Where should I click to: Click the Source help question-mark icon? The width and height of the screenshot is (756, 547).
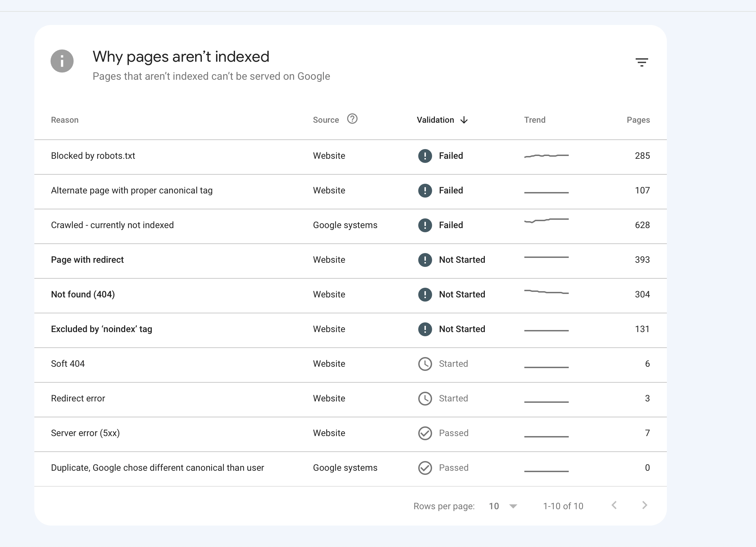(352, 119)
